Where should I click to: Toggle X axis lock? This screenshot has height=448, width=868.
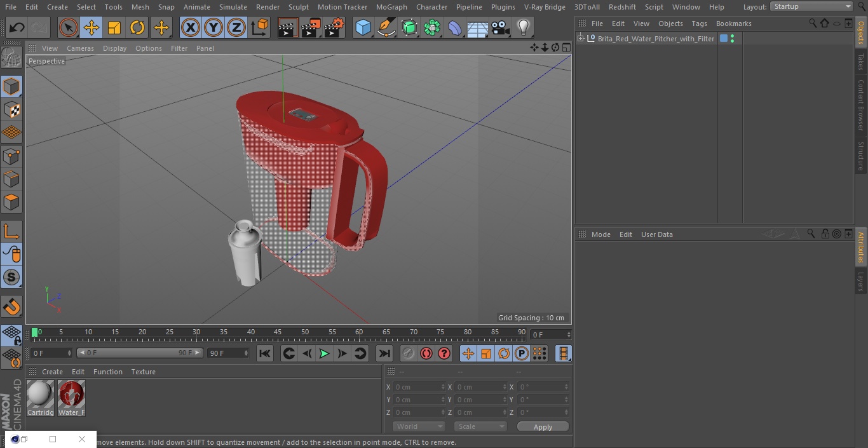click(x=191, y=27)
